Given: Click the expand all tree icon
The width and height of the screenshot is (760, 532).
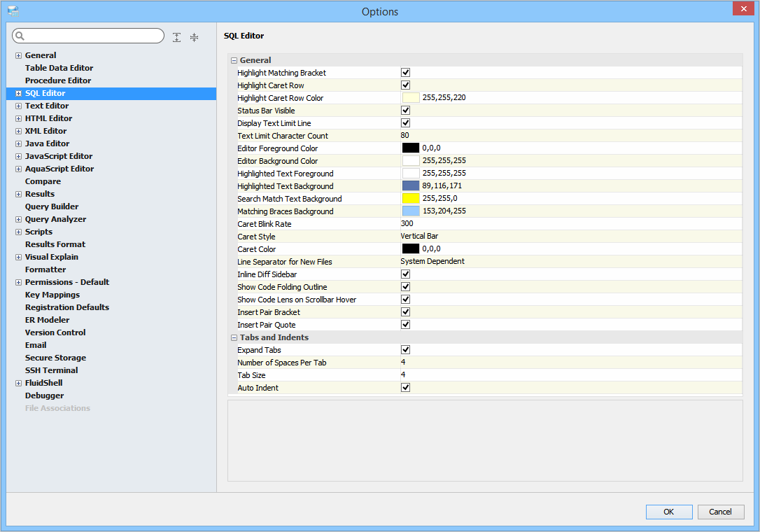Looking at the screenshot, I should (x=177, y=37).
